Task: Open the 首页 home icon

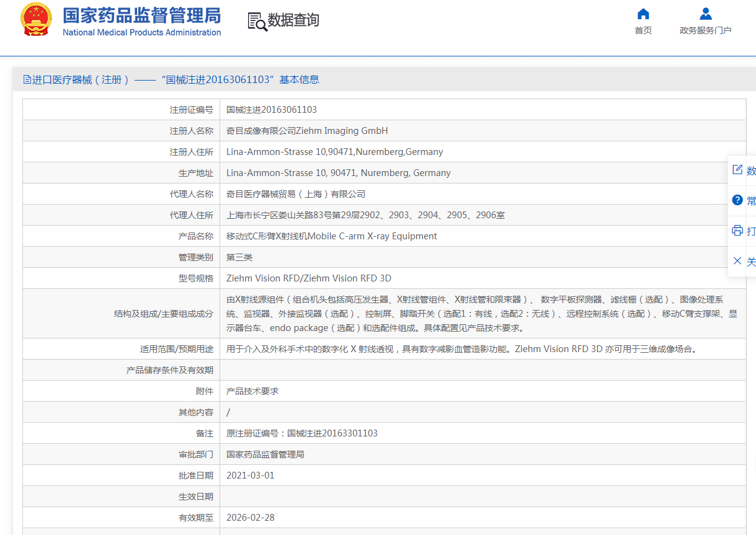Action: 643,14
